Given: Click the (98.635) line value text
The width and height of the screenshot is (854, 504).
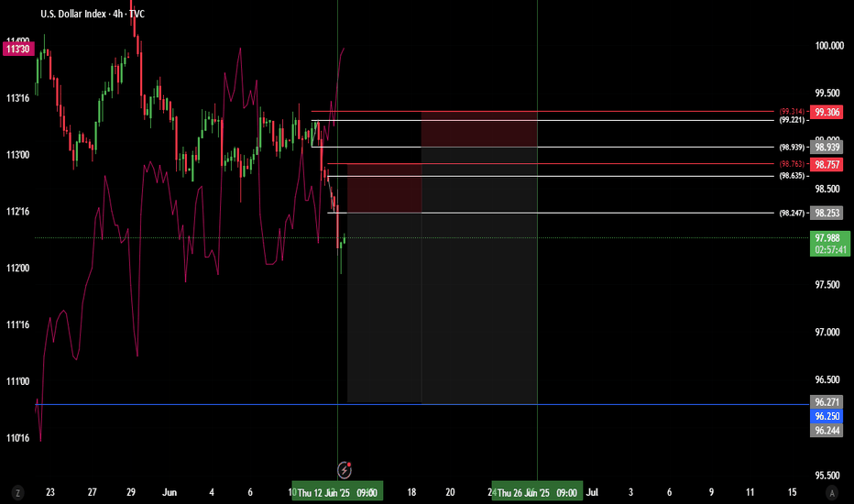Looking at the screenshot, I should pyautogui.click(x=792, y=176).
